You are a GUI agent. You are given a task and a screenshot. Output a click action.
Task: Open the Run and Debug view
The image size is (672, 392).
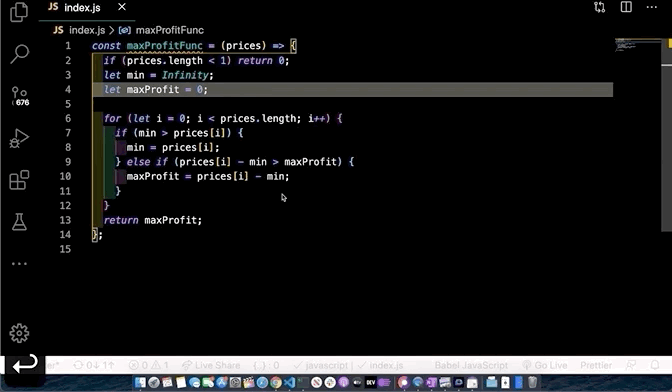point(19,138)
